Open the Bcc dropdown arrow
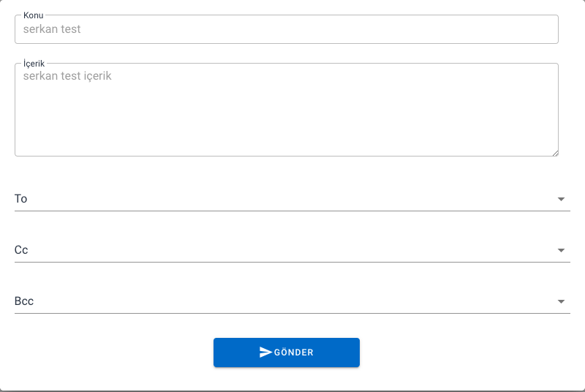The height and width of the screenshot is (392, 585). coord(561,301)
